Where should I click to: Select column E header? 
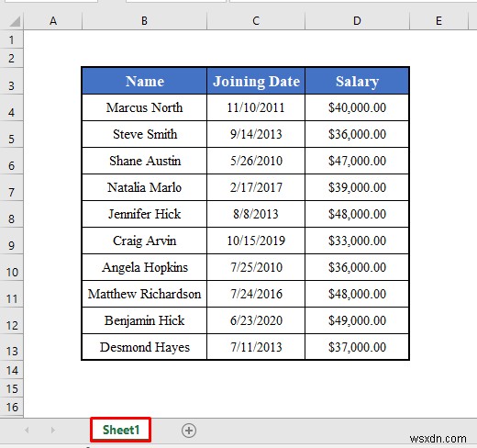(438, 21)
